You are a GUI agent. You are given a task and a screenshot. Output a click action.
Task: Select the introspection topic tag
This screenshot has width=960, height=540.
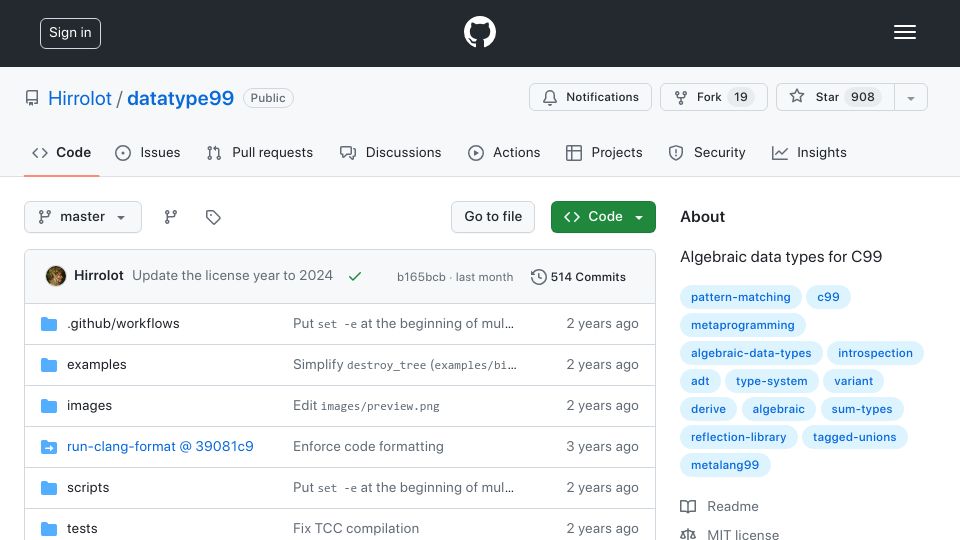[x=876, y=353]
